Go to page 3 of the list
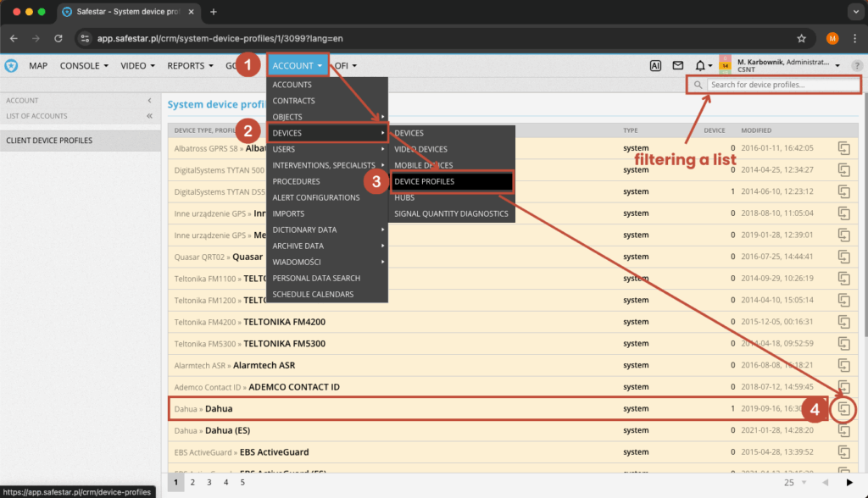The image size is (868, 498). (209, 483)
